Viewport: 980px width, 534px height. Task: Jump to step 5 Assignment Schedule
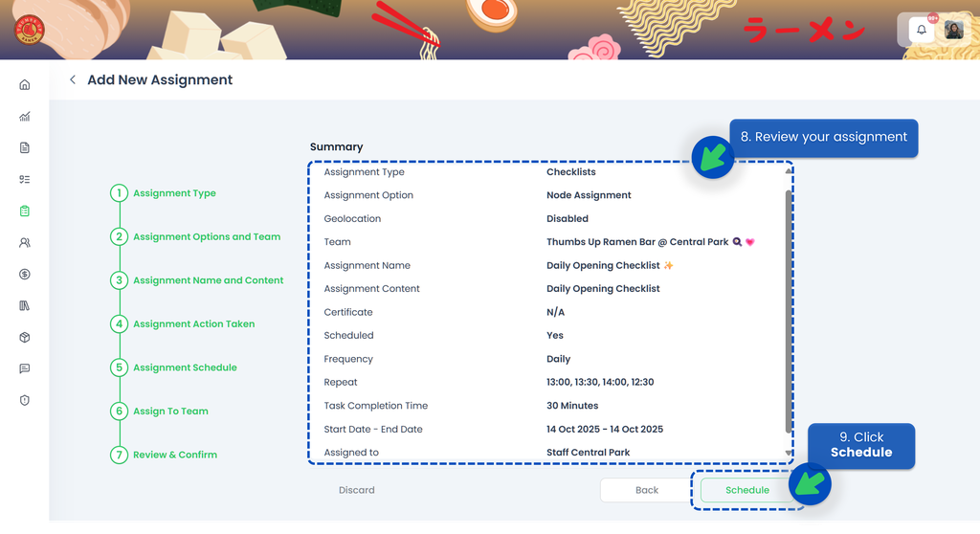[x=185, y=367]
